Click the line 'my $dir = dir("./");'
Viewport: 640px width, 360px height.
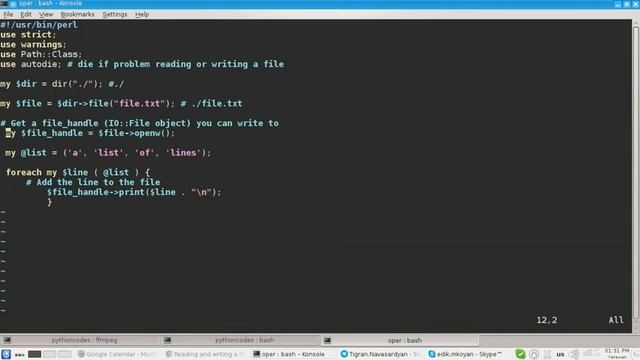[51, 84]
